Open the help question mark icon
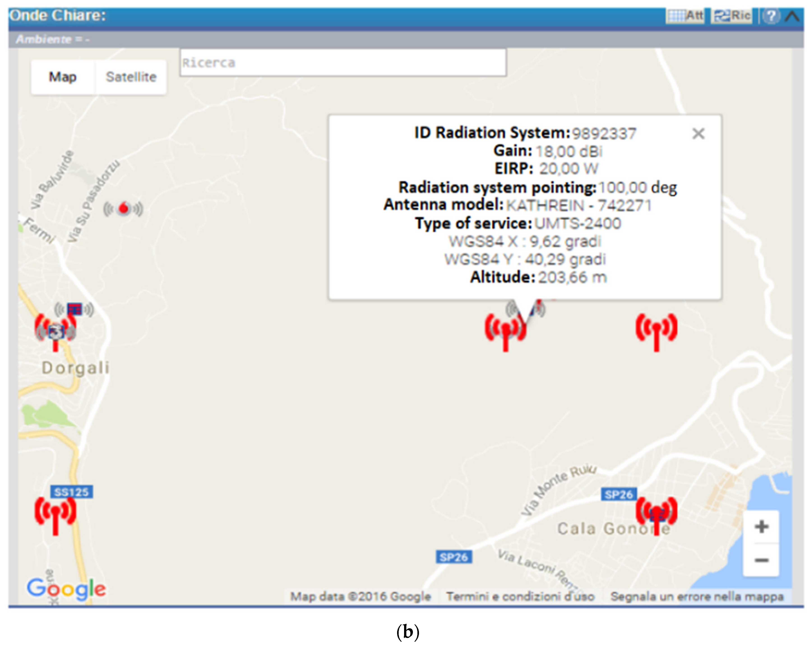Image resolution: width=812 pixels, height=647 pixels. [771, 16]
